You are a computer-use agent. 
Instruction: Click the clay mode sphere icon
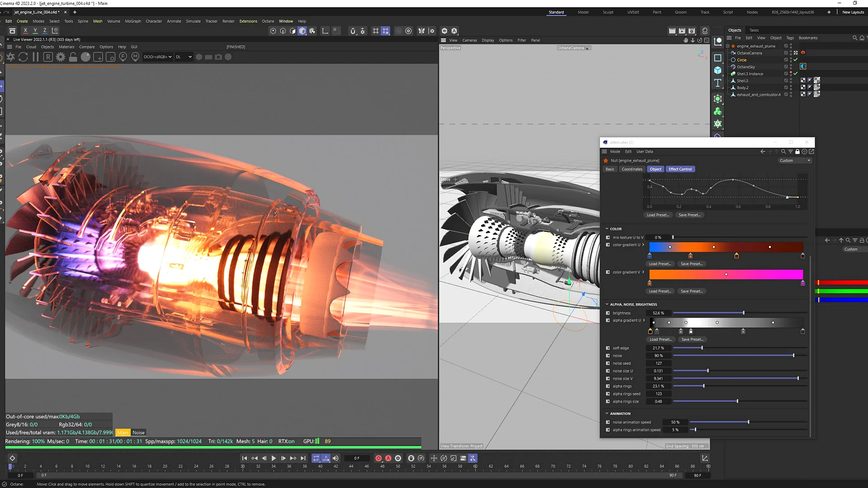[85, 57]
